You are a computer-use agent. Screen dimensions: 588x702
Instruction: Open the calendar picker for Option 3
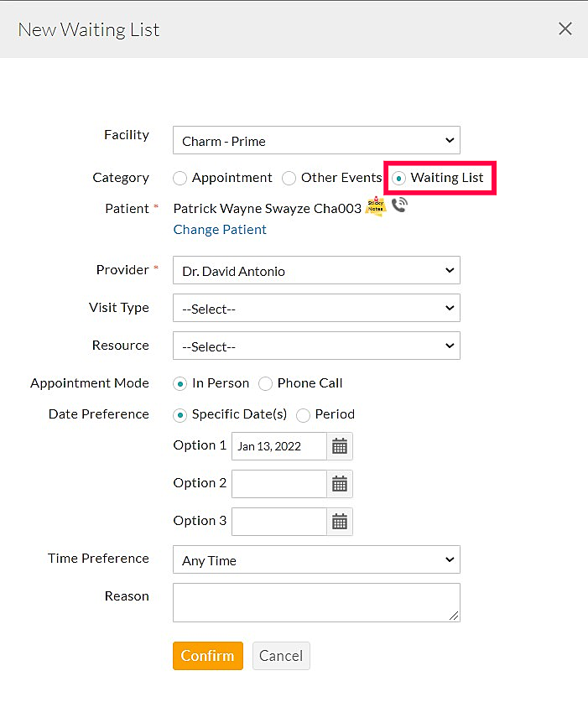point(339,521)
